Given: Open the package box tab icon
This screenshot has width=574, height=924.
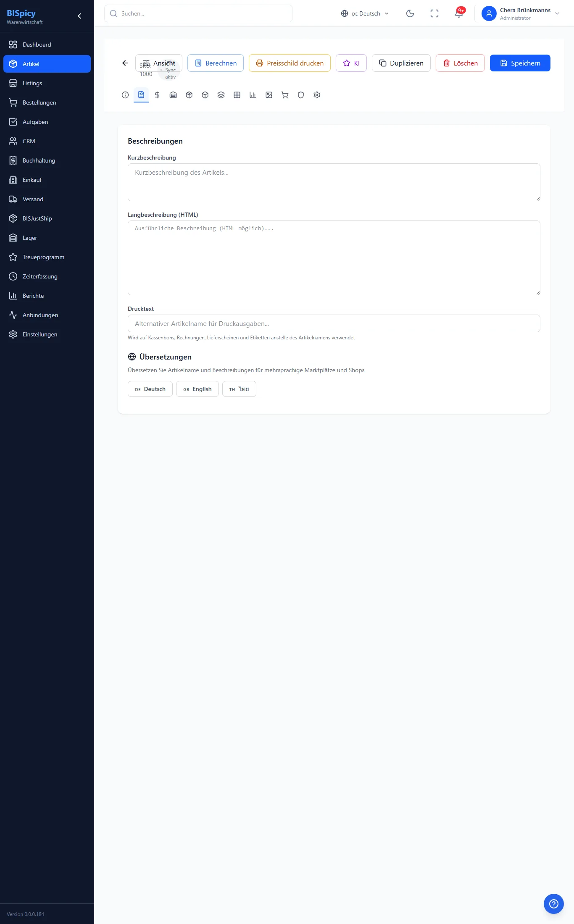Looking at the screenshot, I should (189, 95).
